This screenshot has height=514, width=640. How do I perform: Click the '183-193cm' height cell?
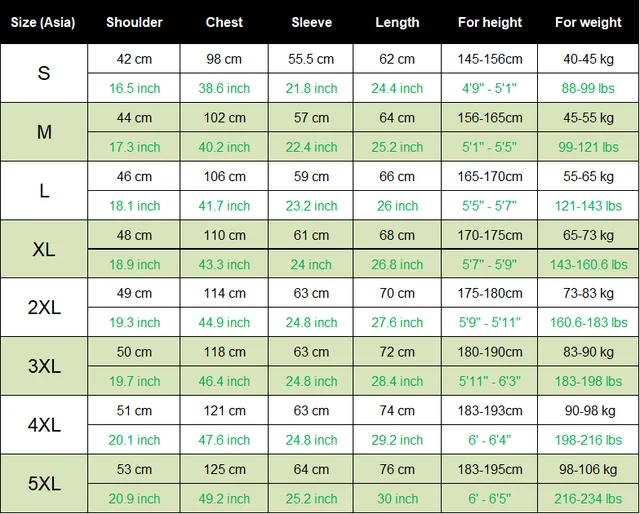tap(489, 410)
